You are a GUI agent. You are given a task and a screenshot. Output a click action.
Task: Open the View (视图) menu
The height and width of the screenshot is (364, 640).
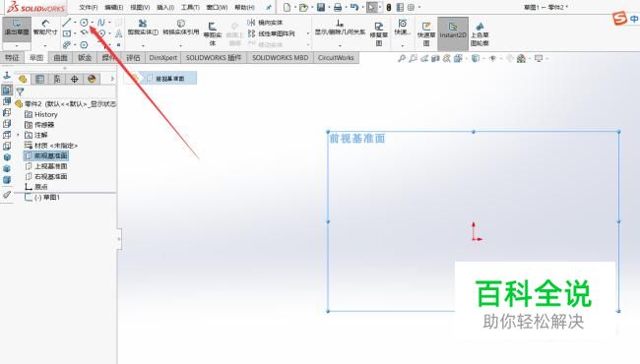[140, 7]
